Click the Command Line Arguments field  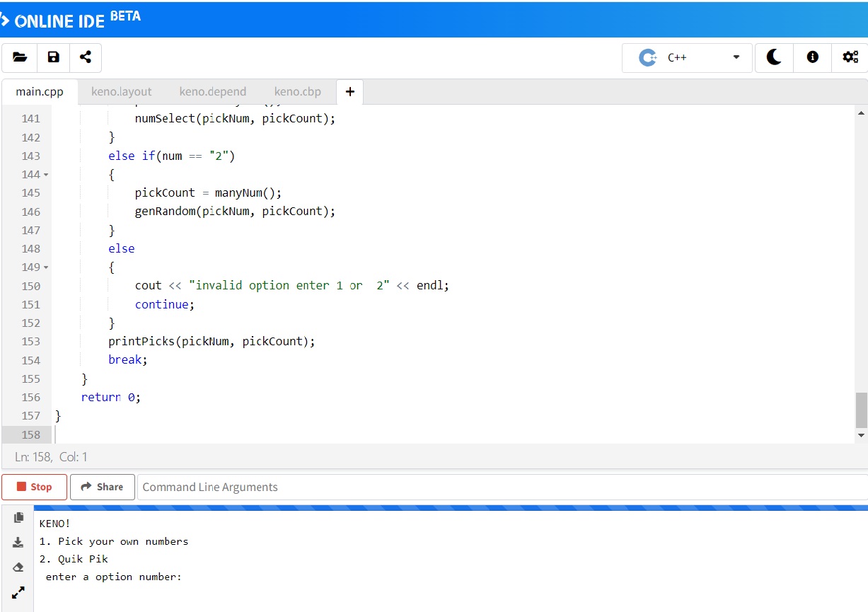coord(501,487)
